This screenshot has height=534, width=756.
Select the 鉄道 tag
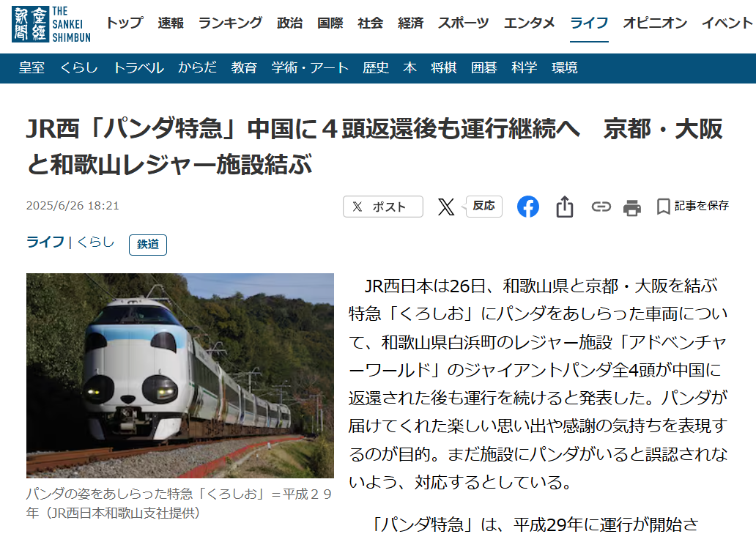tap(148, 245)
